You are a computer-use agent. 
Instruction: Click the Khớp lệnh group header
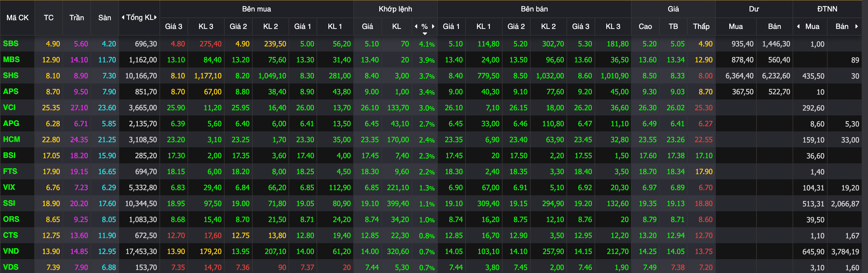[395, 9]
